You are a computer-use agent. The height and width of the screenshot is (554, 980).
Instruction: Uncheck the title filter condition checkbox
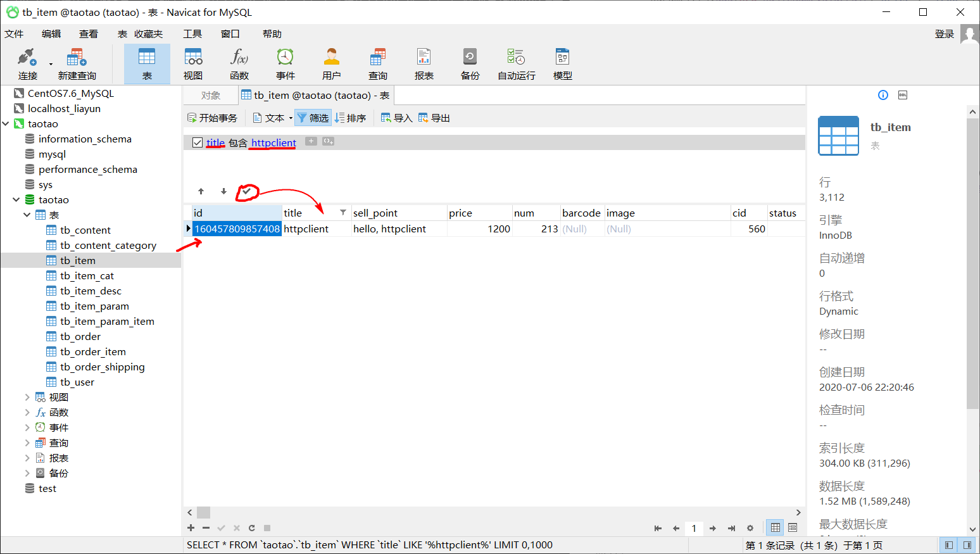coord(198,142)
